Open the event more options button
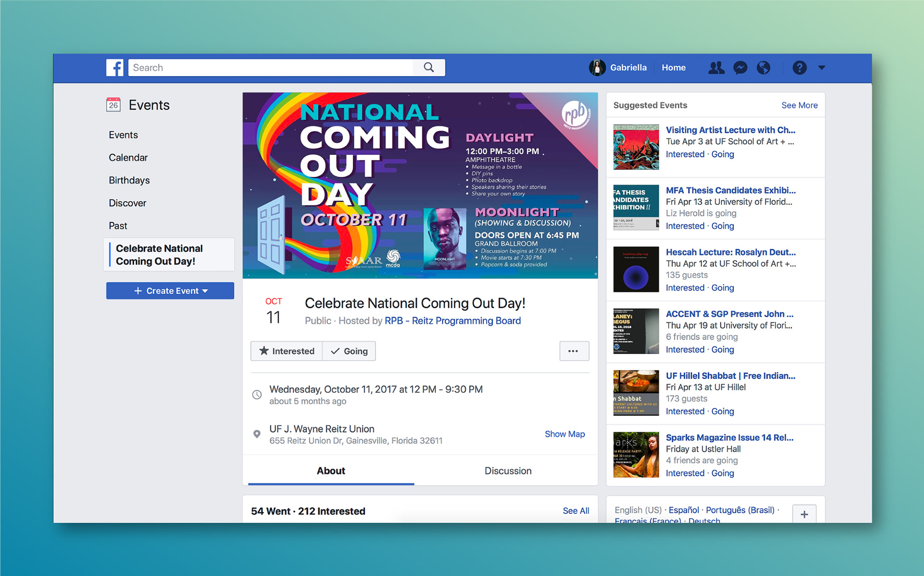The width and height of the screenshot is (924, 576). coord(574,351)
